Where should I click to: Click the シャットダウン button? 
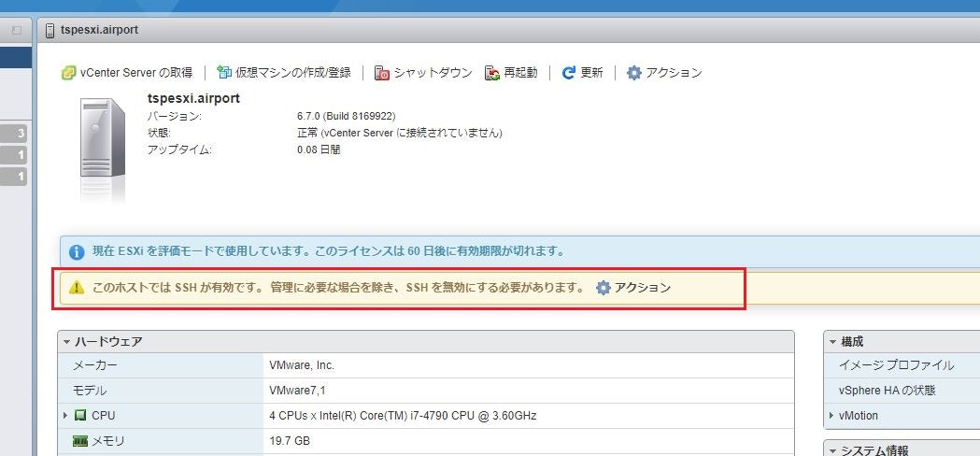tap(423, 73)
